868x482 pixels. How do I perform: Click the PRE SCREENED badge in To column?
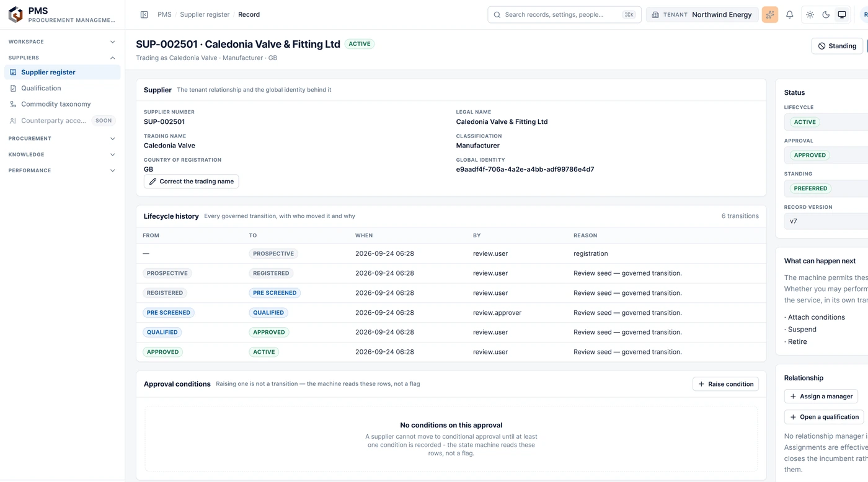275,293
